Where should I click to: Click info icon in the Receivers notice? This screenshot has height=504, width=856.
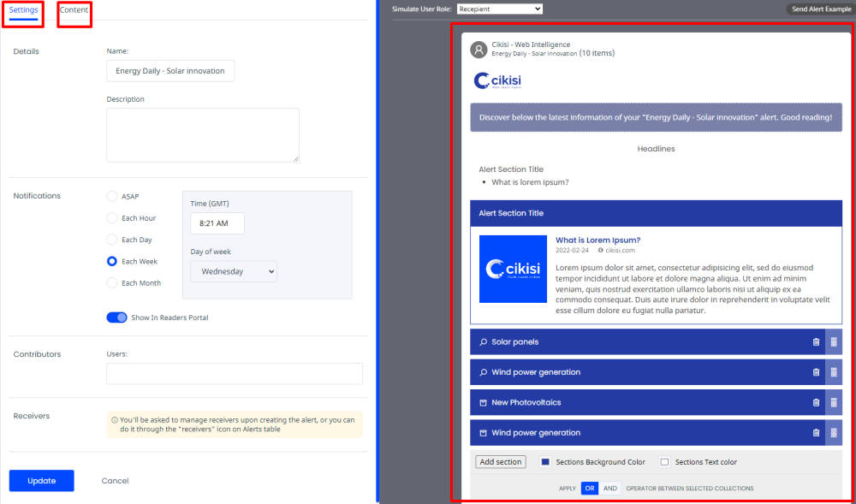tap(115, 420)
